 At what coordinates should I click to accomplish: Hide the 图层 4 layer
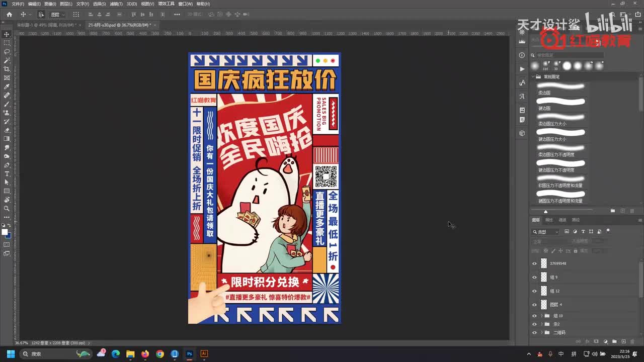click(534, 304)
